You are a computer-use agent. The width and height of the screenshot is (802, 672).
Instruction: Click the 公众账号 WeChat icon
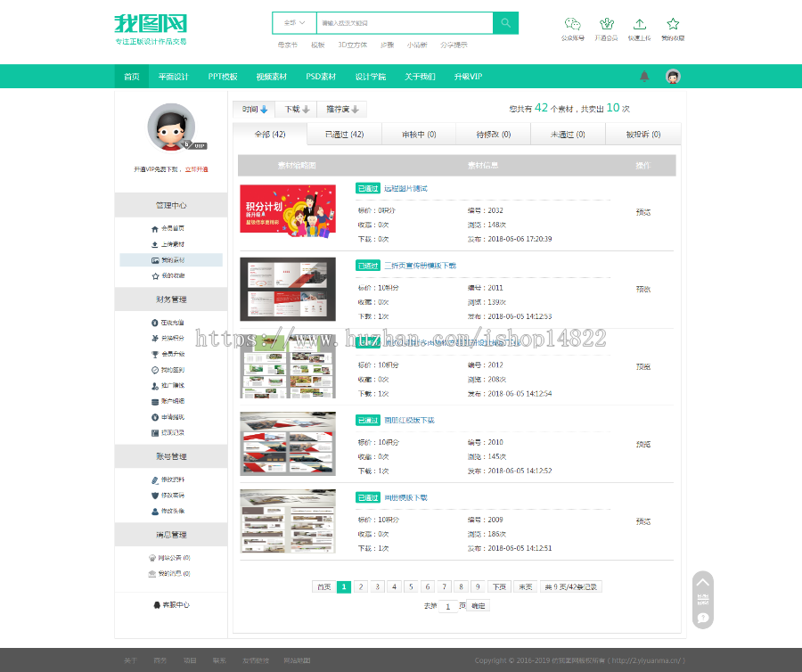(x=572, y=26)
